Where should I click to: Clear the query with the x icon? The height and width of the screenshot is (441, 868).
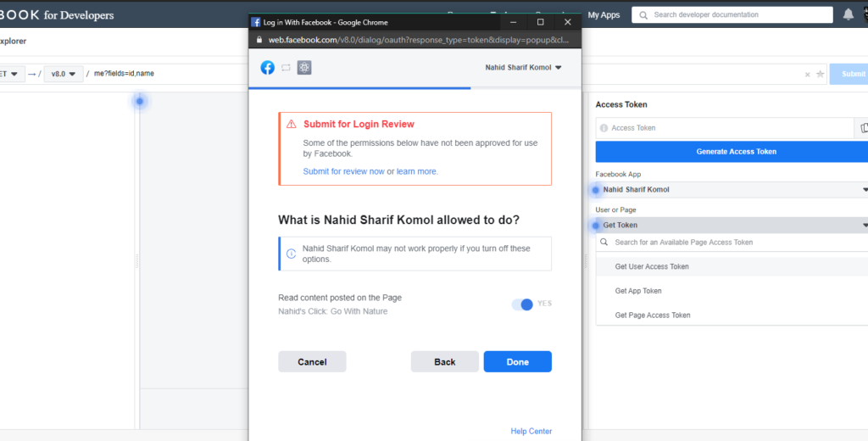tap(807, 75)
